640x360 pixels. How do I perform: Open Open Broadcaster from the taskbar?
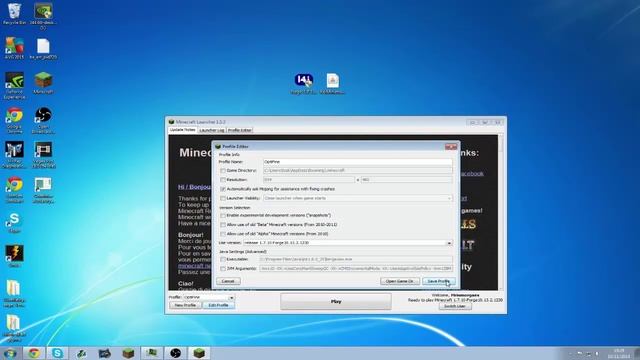click(x=176, y=353)
